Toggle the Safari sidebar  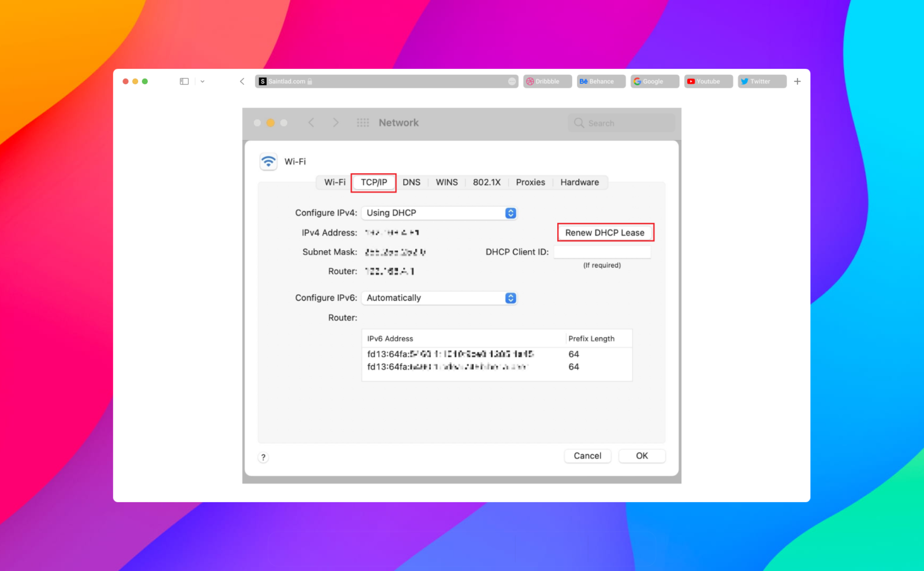(x=184, y=81)
